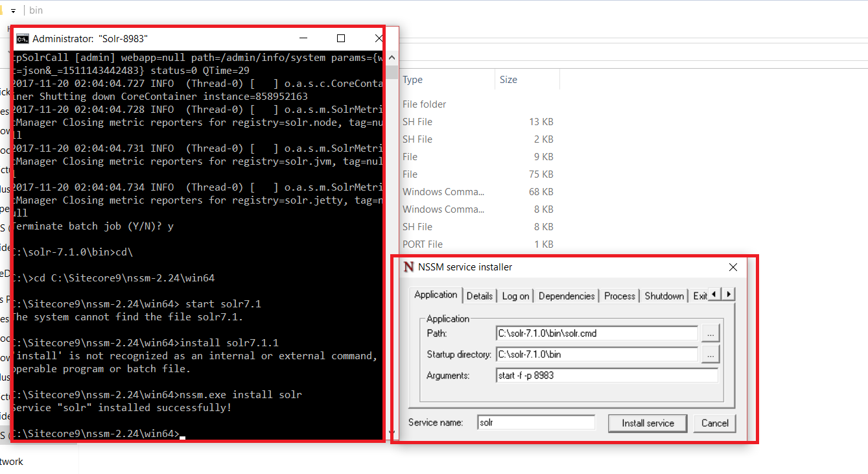Click inside the Service name field
This screenshot has height=474, width=868.
[535, 422]
